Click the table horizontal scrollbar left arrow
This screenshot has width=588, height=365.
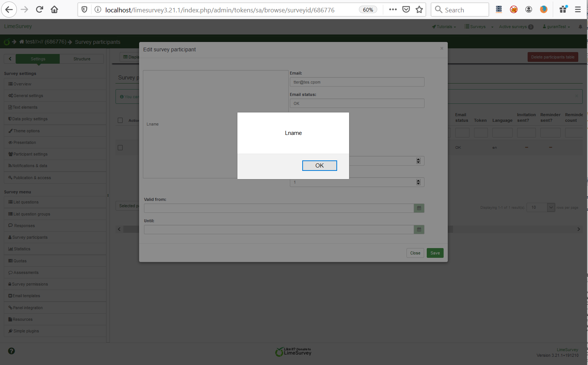click(119, 229)
